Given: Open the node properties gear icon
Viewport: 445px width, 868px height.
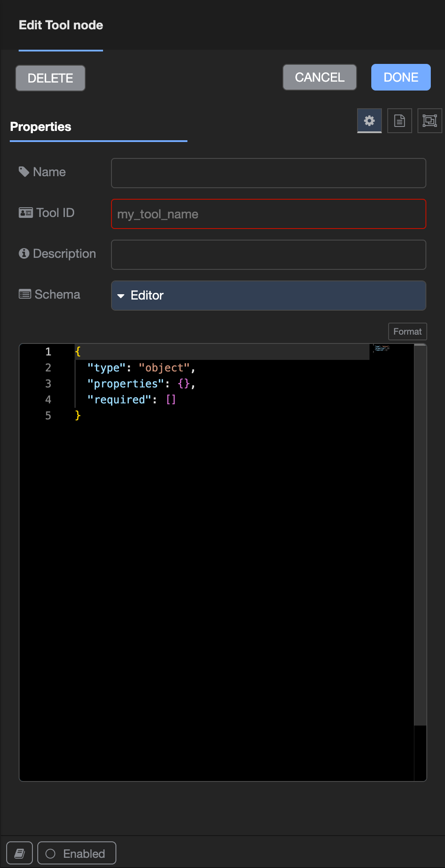Looking at the screenshot, I should pyautogui.click(x=370, y=121).
